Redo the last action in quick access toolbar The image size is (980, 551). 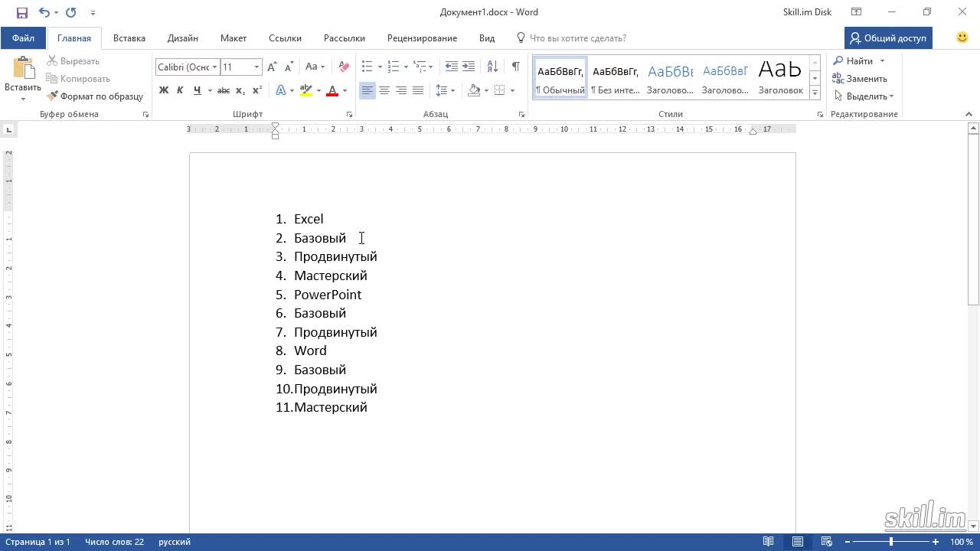[x=71, y=12]
